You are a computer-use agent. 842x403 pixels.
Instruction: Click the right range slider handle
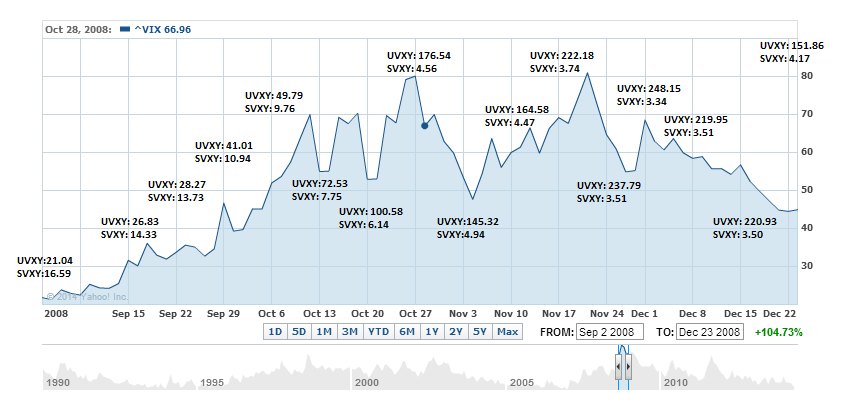628,367
